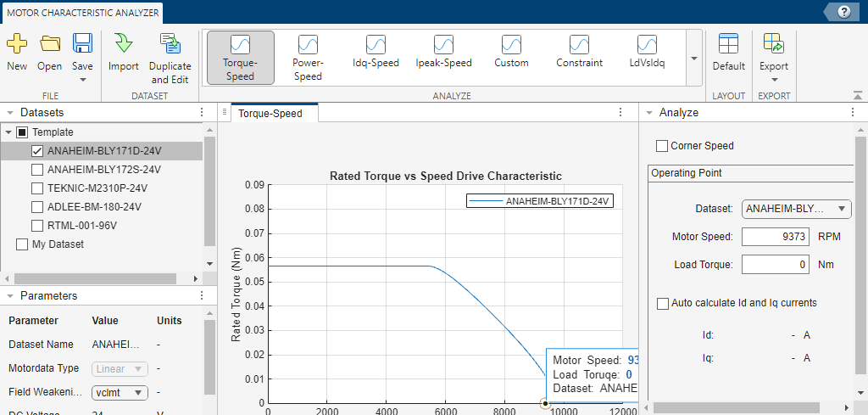Open the Motor Characteristic Analyzer tab

click(82, 13)
